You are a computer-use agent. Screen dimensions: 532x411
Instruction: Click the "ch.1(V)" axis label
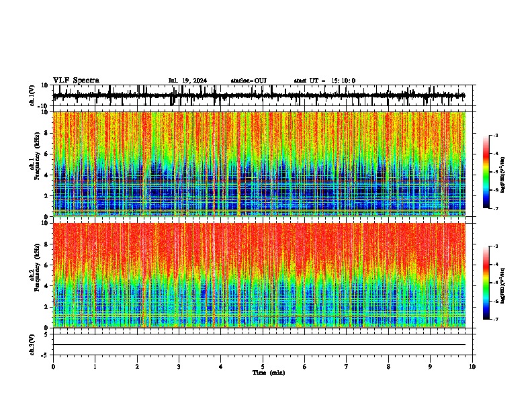32,96
